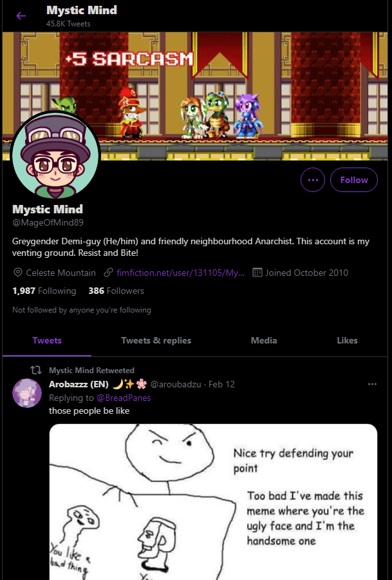
Task: Click the link chain icon beside fimfiction
Action: (x=108, y=273)
